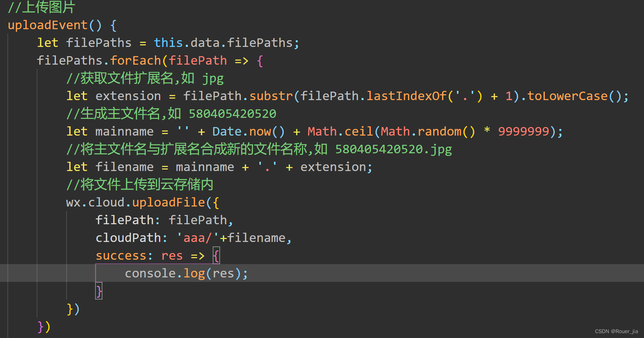Click the 'filePath:' property key
This screenshot has width=644, height=338.
(x=128, y=220)
